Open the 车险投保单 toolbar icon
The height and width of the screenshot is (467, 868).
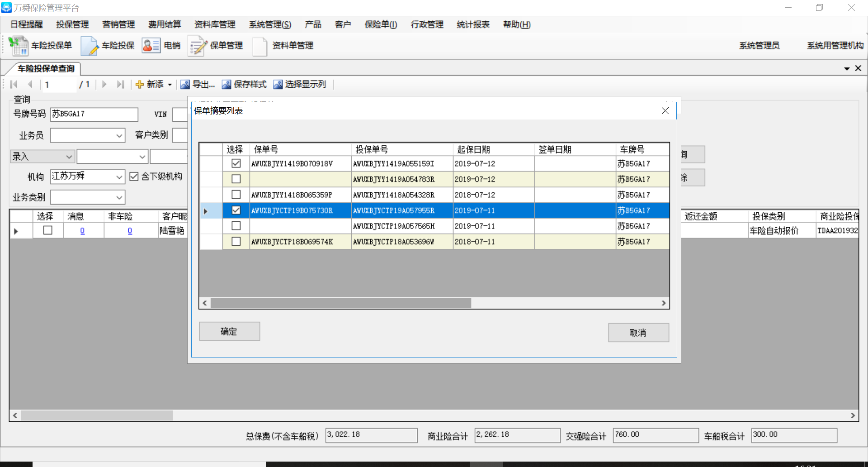point(19,46)
